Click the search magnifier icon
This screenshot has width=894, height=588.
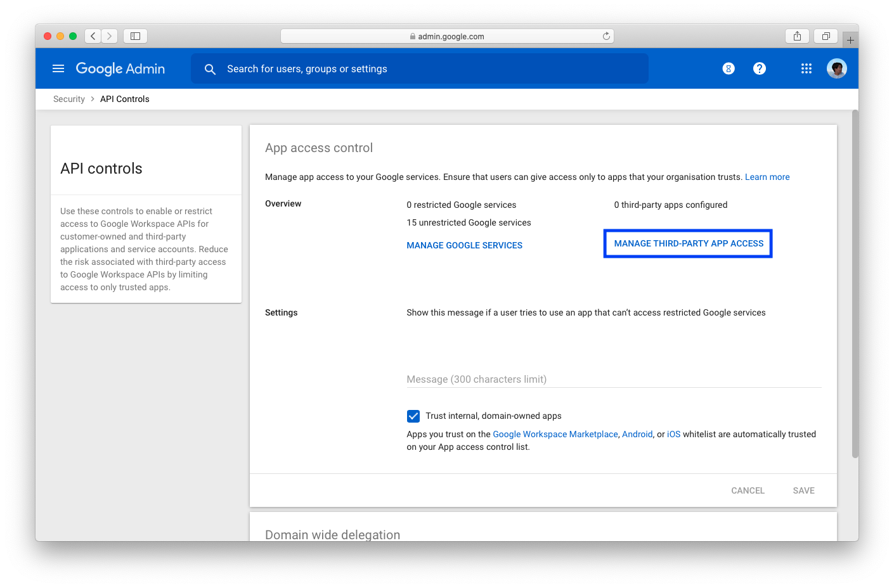pyautogui.click(x=210, y=68)
